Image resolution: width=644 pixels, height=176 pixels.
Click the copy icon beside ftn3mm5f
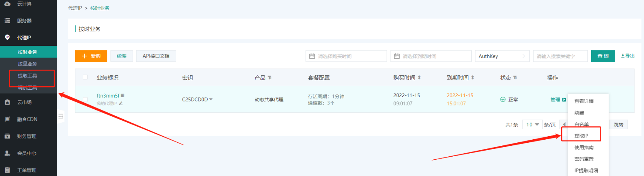click(123, 96)
